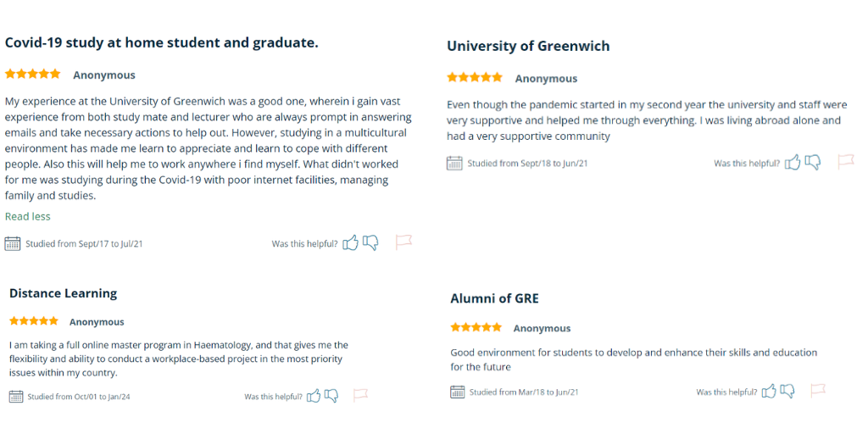Mark Alumni of GRE review as unhelpful
Viewport: 868px width, 434px height.
tap(787, 391)
